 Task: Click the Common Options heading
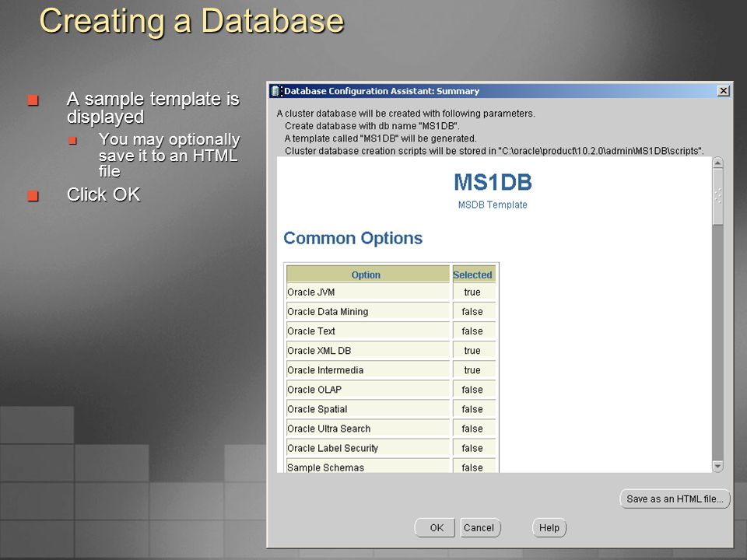353,238
